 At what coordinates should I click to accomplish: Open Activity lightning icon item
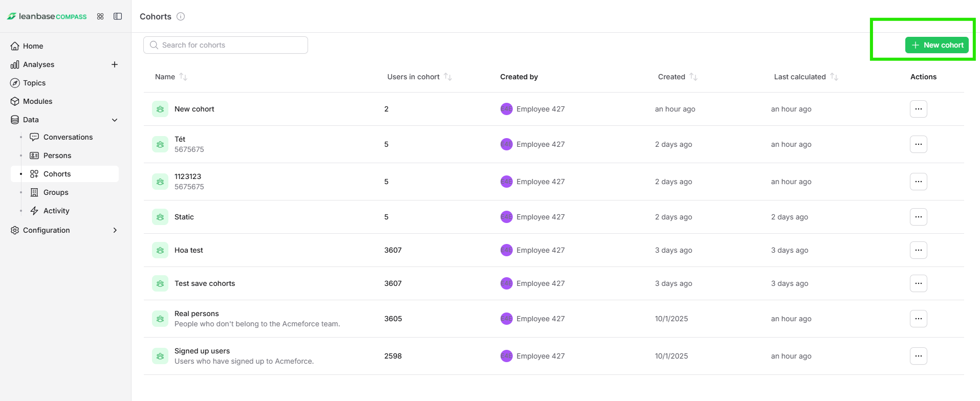34,211
